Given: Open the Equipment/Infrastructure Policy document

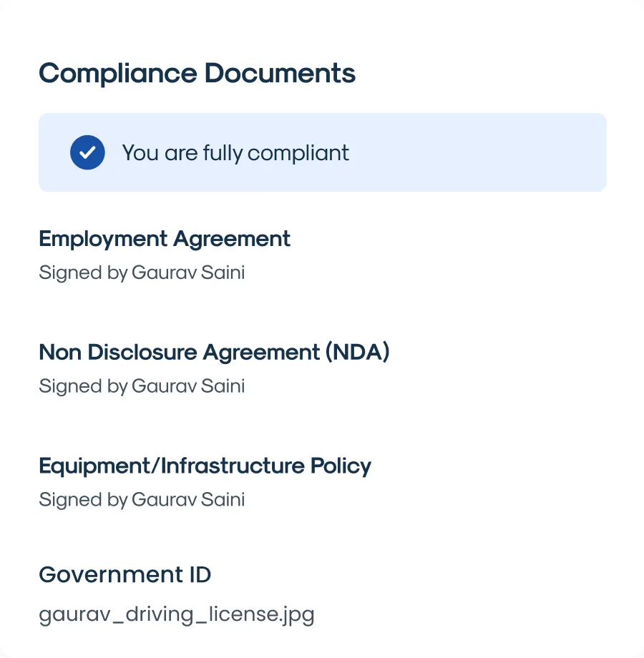Looking at the screenshot, I should pos(205,466).
